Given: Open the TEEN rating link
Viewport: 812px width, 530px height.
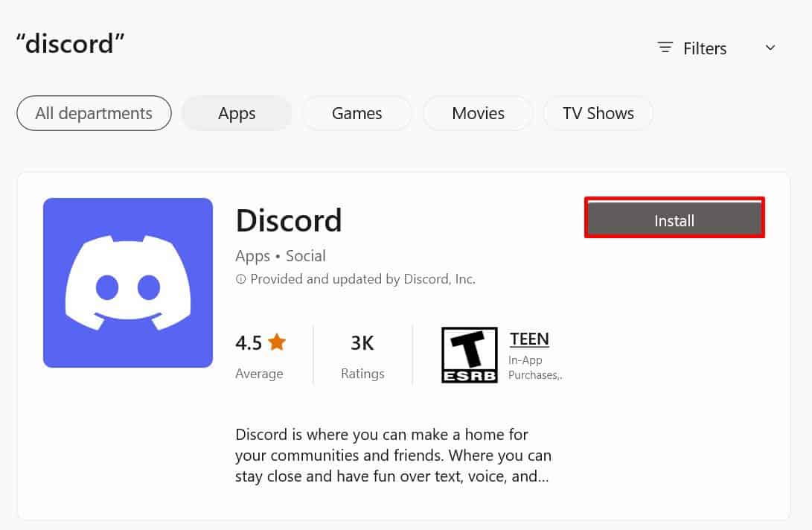Looking at the screenshot, I should click(x=529, y=339).
